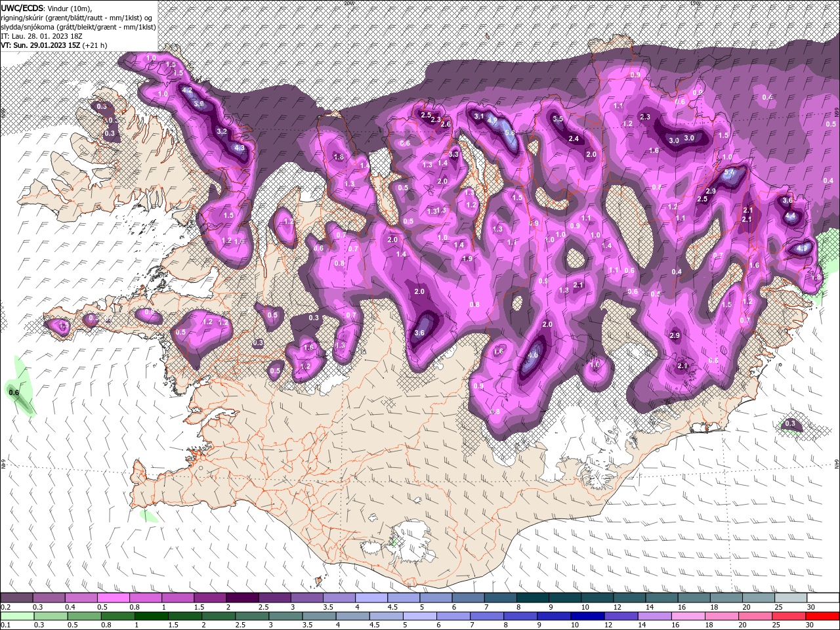This screenshot has width=840, height=630.
Task: Click the pale grey swatch labeled 25 in the upper legend
Action: (x=791, y=598)
